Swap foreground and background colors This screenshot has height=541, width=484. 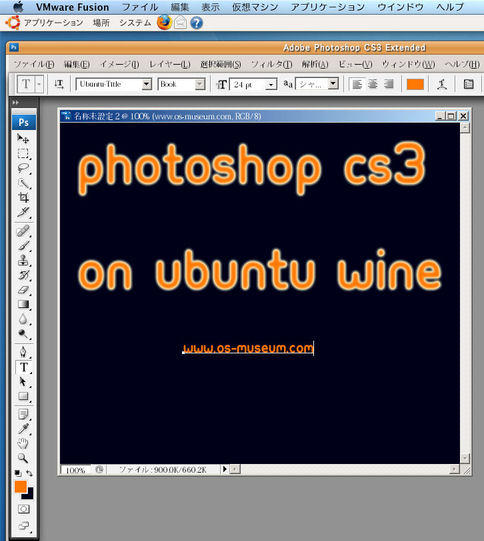click(x=30, y=473)
